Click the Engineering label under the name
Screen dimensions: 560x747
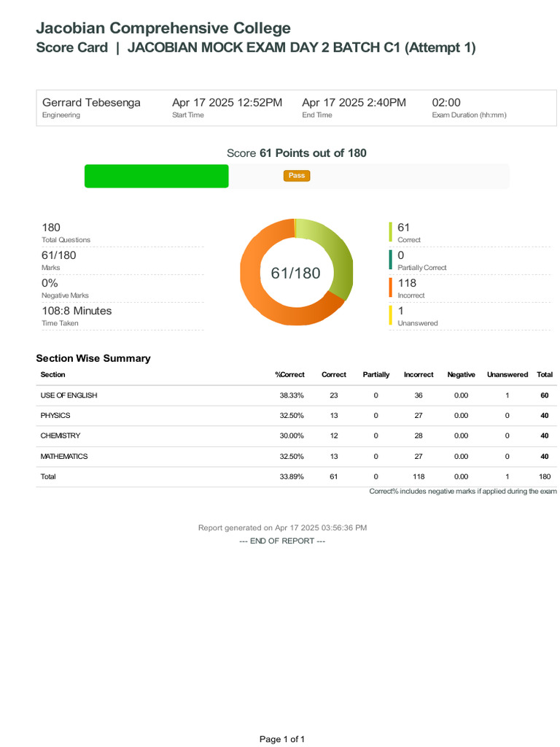tap(61, 115)
